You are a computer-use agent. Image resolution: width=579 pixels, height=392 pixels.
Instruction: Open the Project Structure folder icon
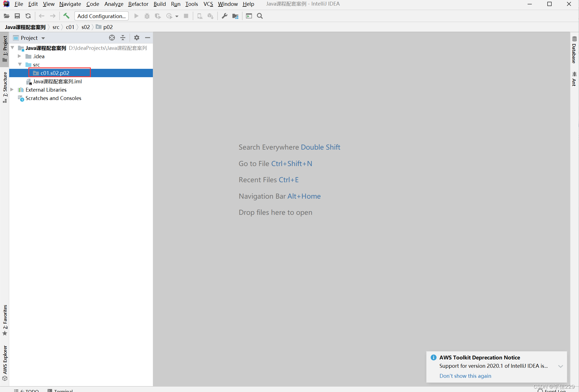pyautogui.click(x=235, y=16)
